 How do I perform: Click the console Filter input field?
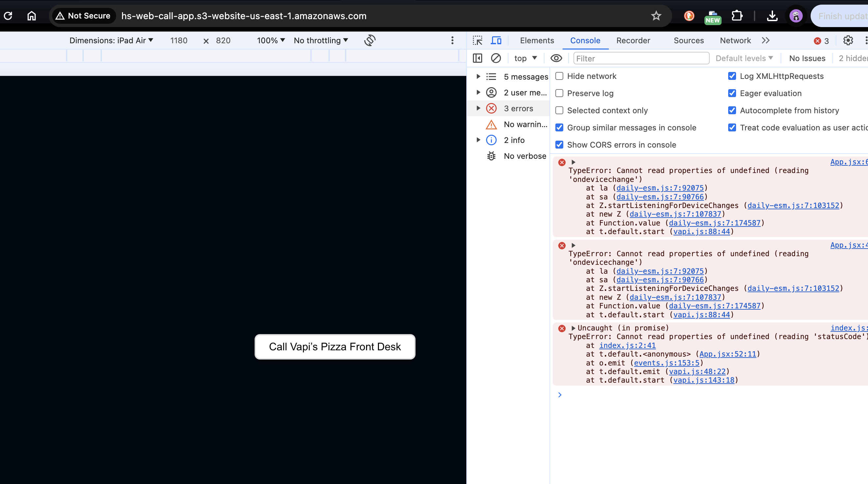(x=641, y=58)
